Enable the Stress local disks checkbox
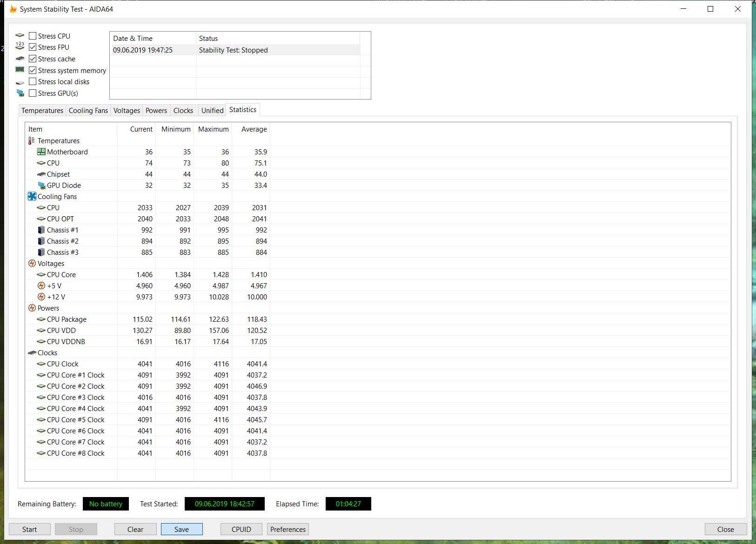The height and width of the screenshot is (544, 756). coord(33,81)
